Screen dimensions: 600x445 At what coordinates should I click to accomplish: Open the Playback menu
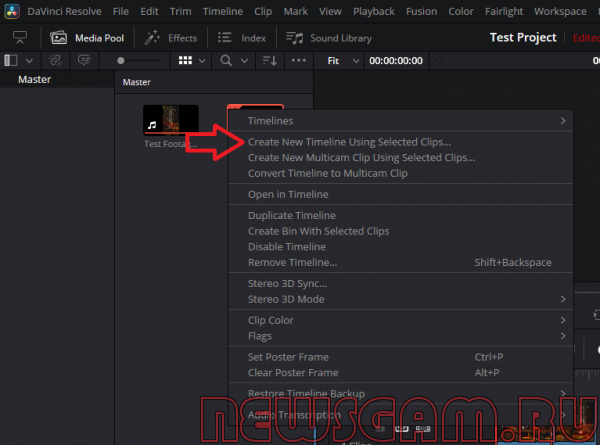(373, 11)
